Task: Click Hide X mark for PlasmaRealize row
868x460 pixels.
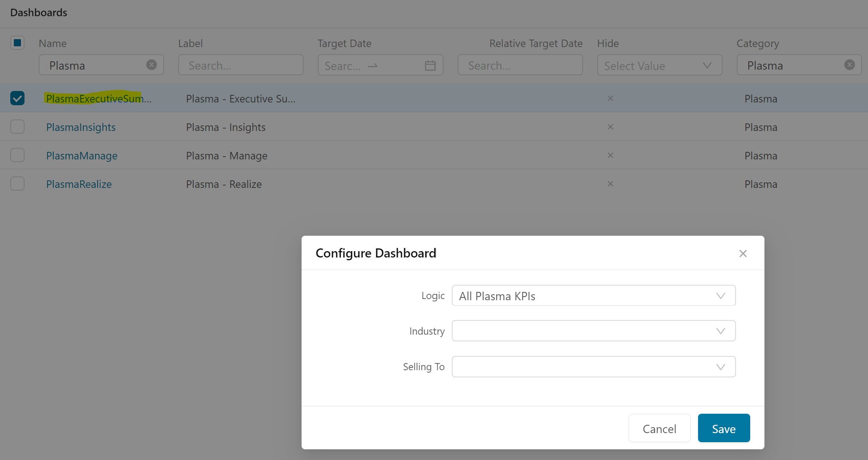Action: click(610, 184)
